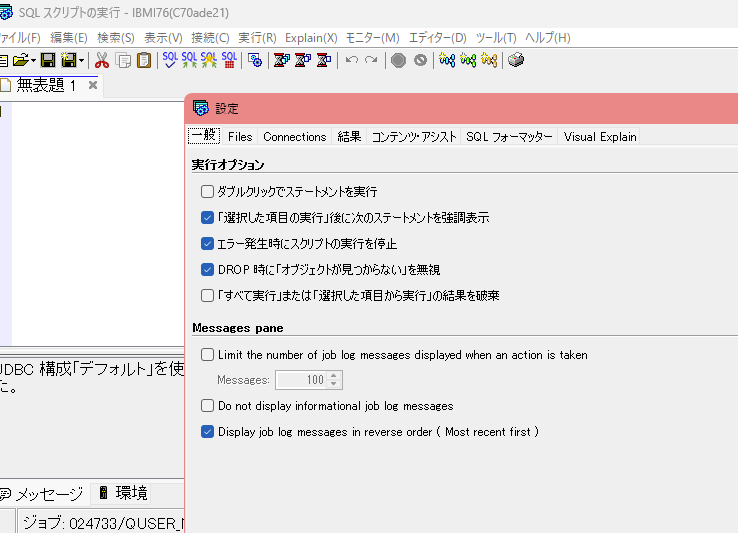Click the gray octagon stop icon
Viewport: 738px width, 533px height.
398,60
